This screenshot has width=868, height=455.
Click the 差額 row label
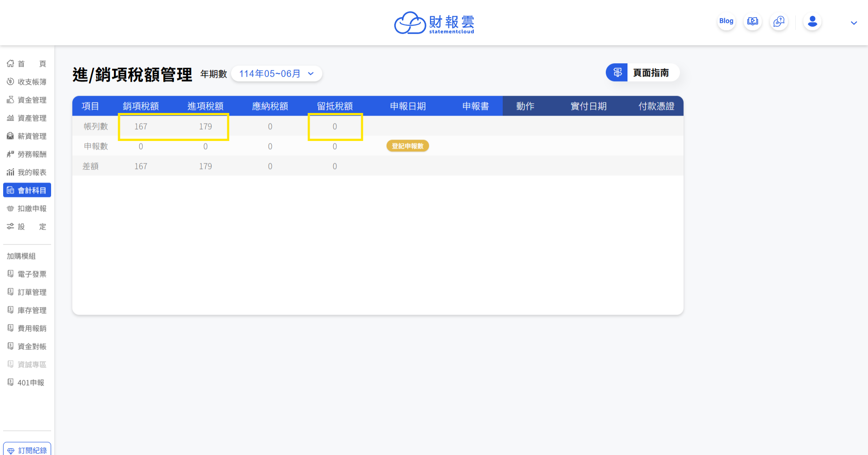90,166
